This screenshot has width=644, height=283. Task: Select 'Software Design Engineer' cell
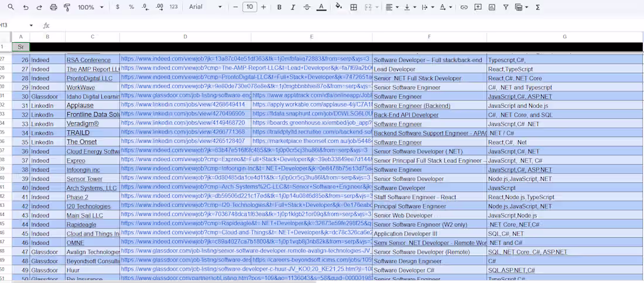429,261
